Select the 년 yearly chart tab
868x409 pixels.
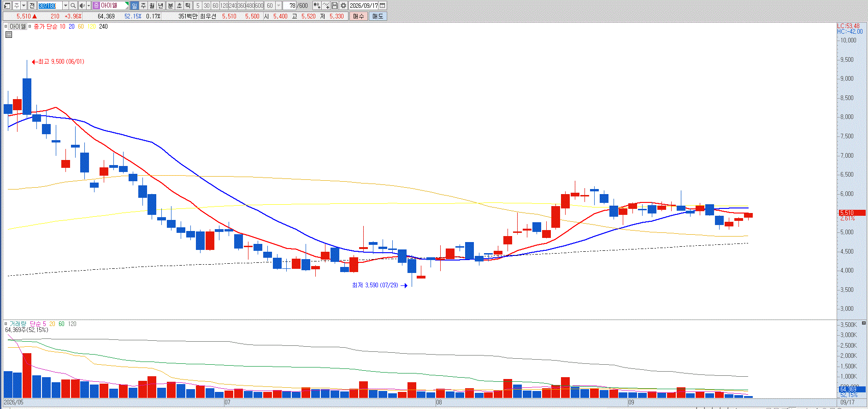[161, 6]
